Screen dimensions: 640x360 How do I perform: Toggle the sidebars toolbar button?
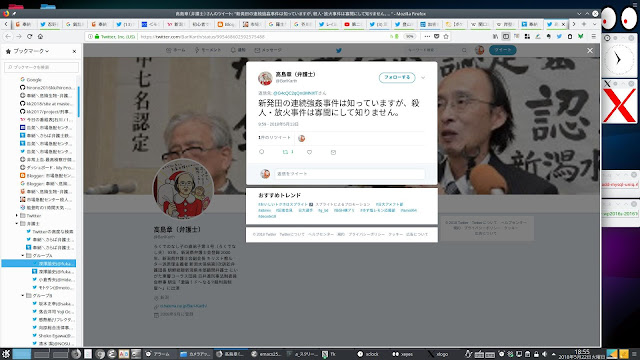506,36
